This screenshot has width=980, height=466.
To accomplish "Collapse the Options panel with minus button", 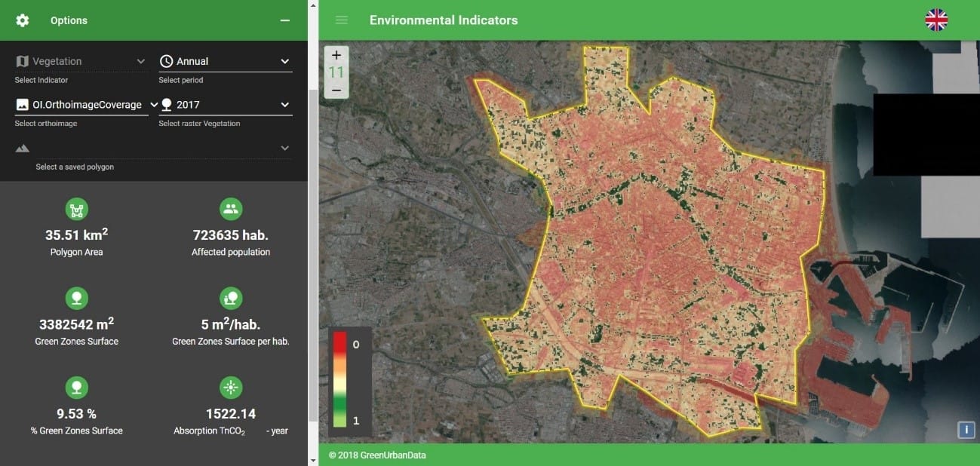I will pos(285,20).
